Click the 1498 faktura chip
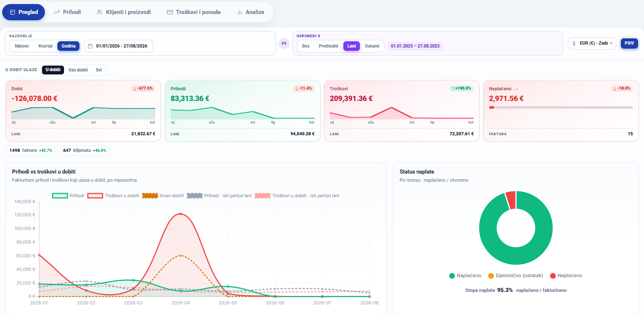Viewport: 644px width, 314px height. 31,150
